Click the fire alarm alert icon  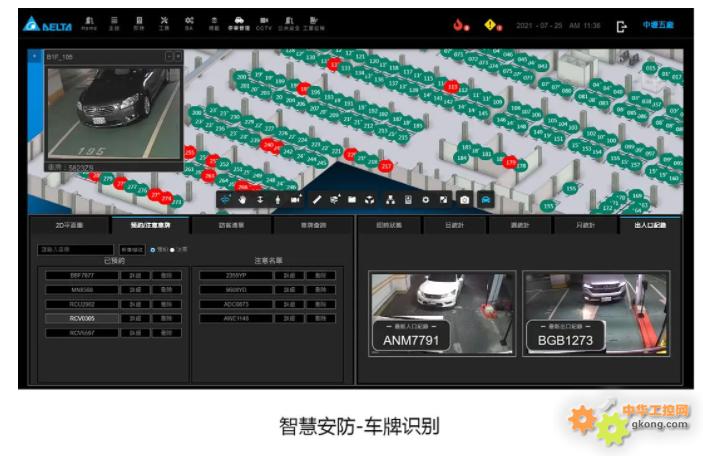[x=460, y=25]
